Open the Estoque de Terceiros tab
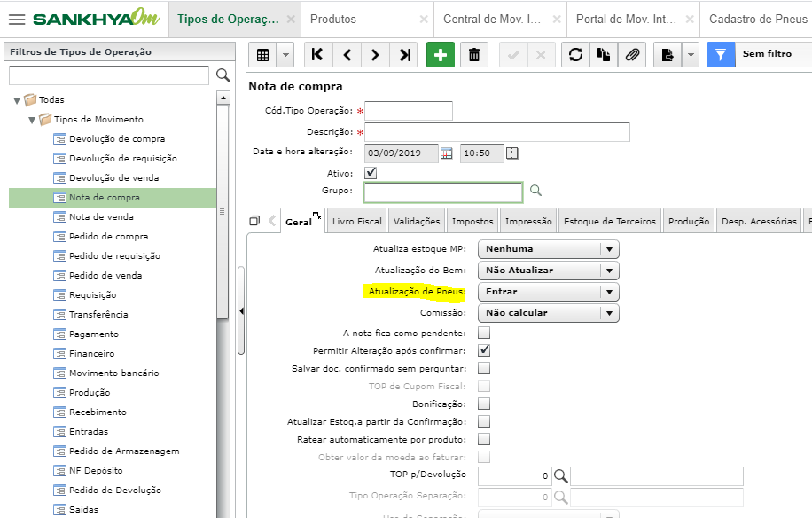 pos(610,221)
